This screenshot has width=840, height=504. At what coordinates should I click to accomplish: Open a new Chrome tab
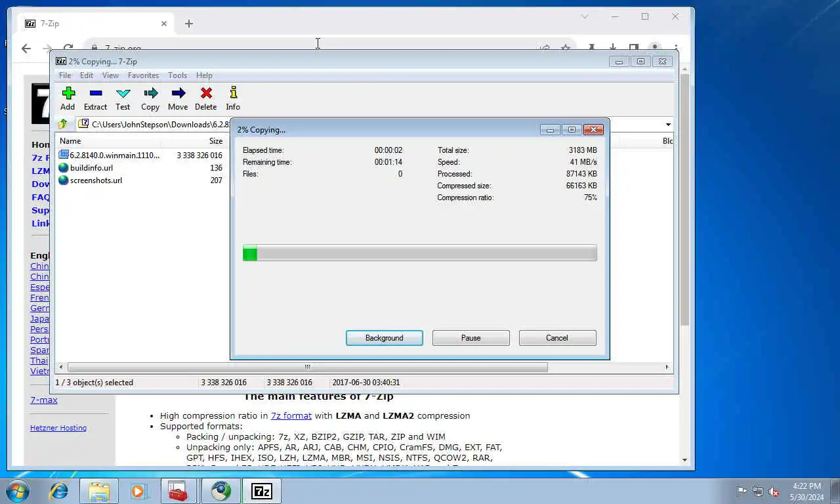click(x=189, y=24)
